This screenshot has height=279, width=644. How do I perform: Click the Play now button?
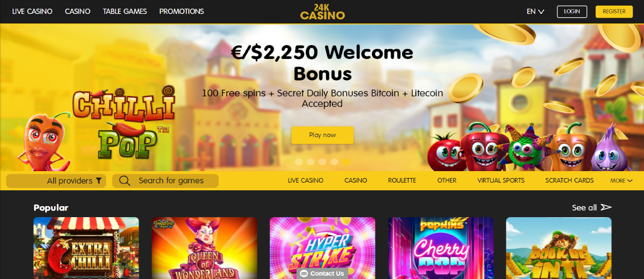point(322,135)
